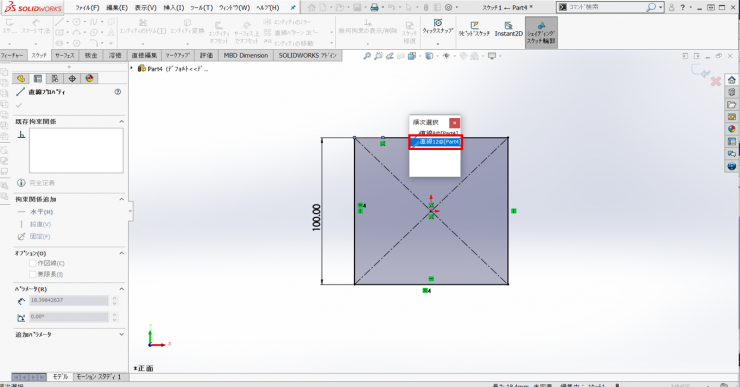
Task: Select the スマート寸法 smart dimension tool
Action: click(x=36, y=26)
